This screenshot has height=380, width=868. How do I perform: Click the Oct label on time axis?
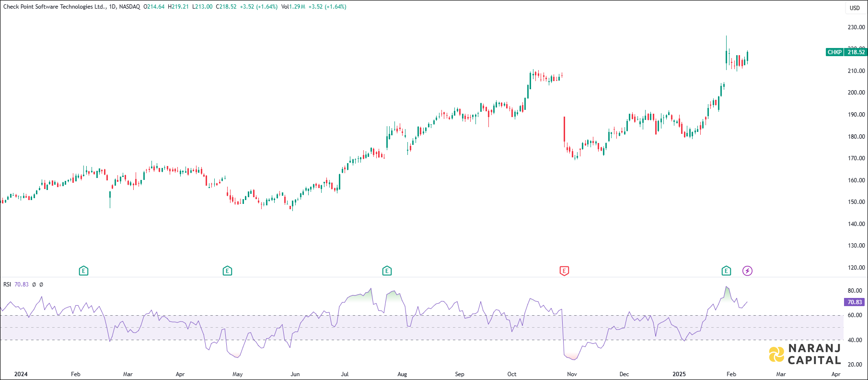pyautogui.click(x=512, y=374)
